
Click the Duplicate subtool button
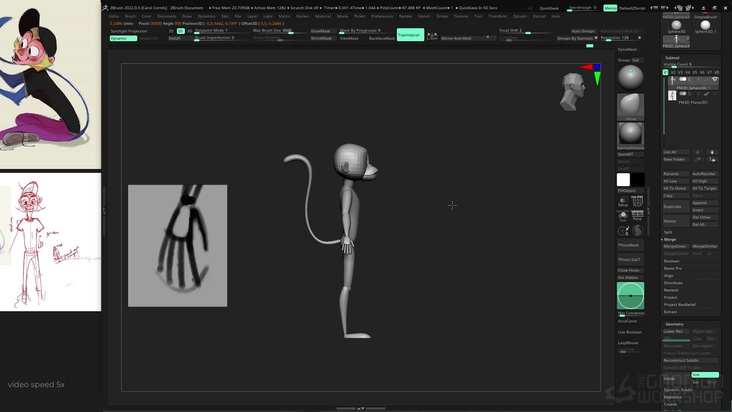click(x=676, y=207)
